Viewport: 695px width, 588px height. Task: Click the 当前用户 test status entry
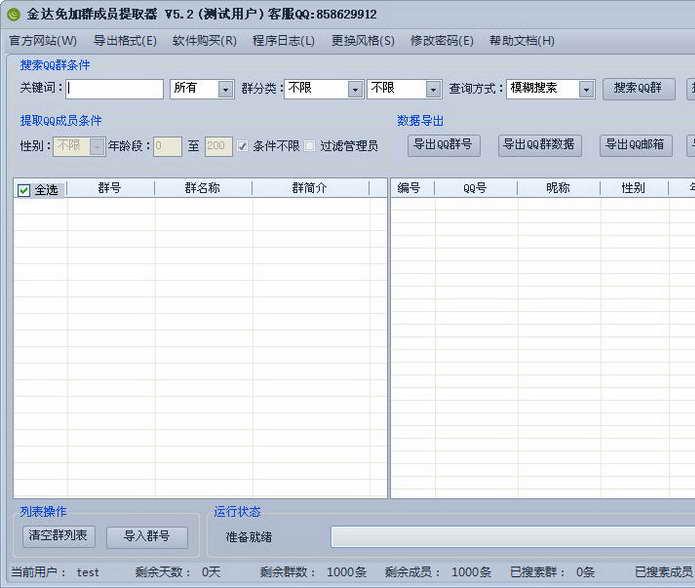point(55,572)
